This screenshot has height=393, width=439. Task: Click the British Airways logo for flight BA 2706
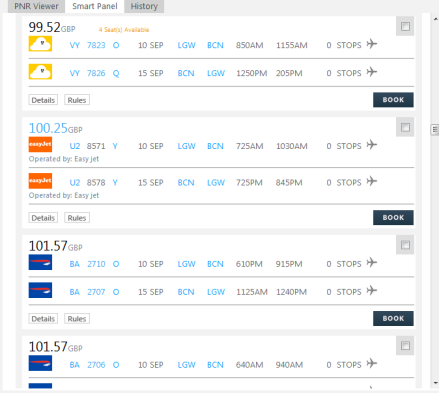click(40, 363)
